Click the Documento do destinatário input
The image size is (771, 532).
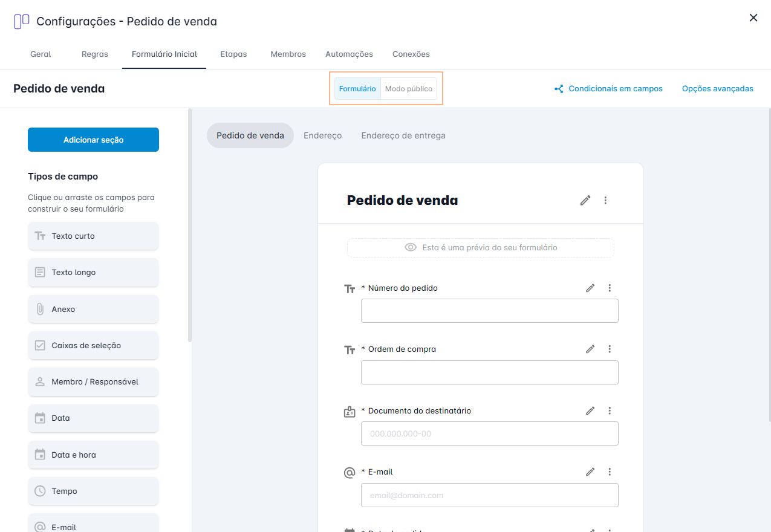pos(490,433)
